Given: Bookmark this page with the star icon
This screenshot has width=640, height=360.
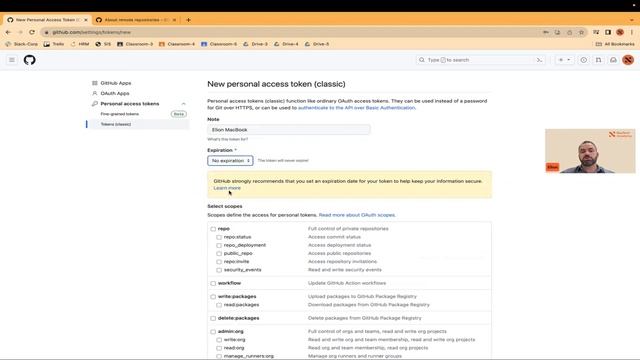Looking at the screenshot, I should point(581,32).
